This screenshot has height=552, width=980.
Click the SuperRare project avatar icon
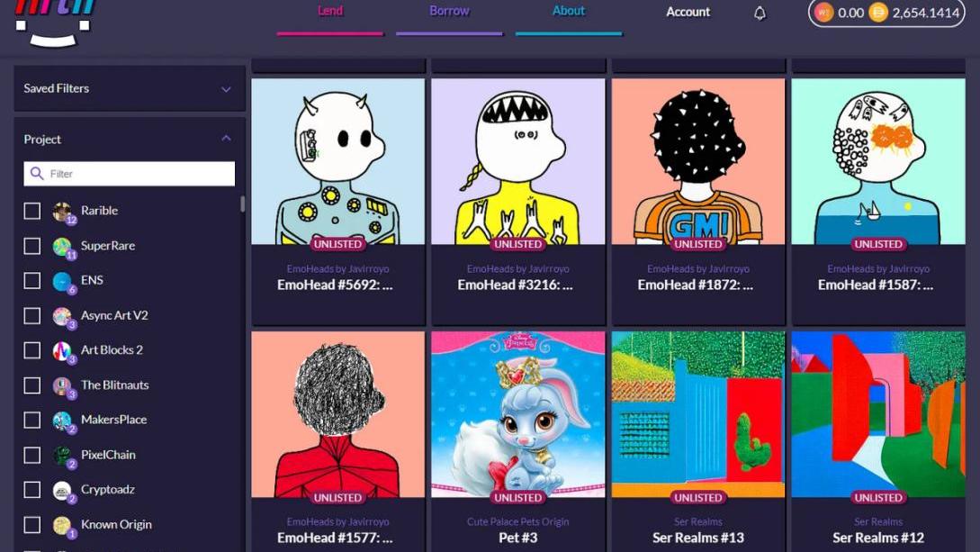pyautogui.click(x=62, y=247)
